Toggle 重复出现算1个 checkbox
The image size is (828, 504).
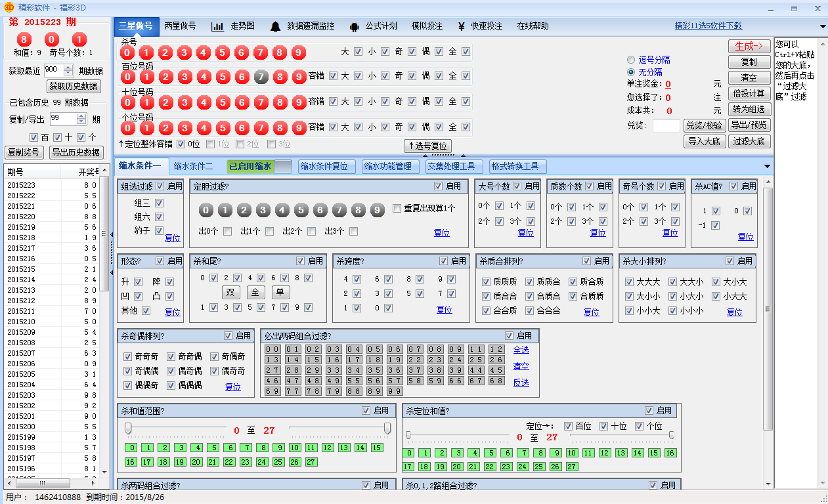click(397, 209)
